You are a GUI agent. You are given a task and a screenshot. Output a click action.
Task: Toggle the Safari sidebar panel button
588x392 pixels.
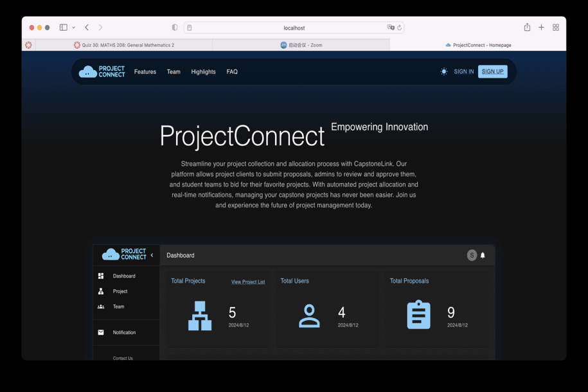pos(64,28)
